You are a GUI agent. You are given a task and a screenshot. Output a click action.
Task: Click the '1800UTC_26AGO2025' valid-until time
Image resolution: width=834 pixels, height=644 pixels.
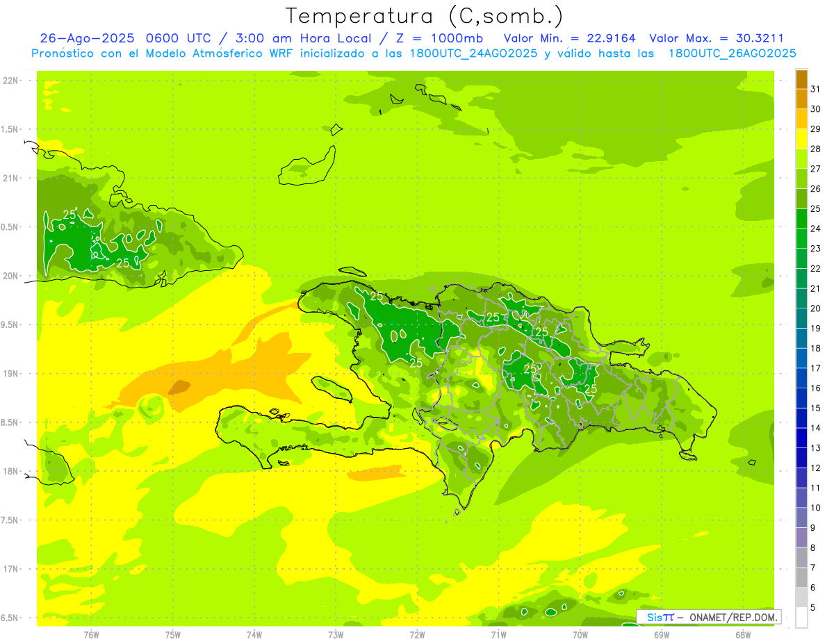point(731,53)
